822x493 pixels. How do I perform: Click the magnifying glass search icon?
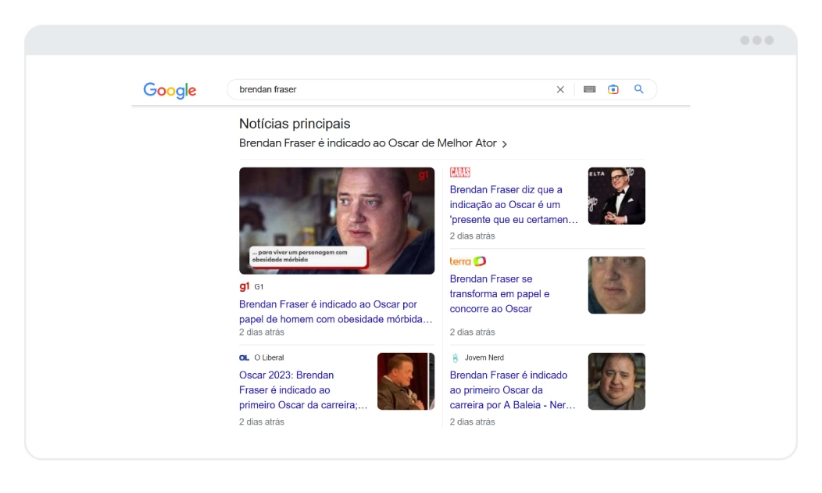point(639,90)
